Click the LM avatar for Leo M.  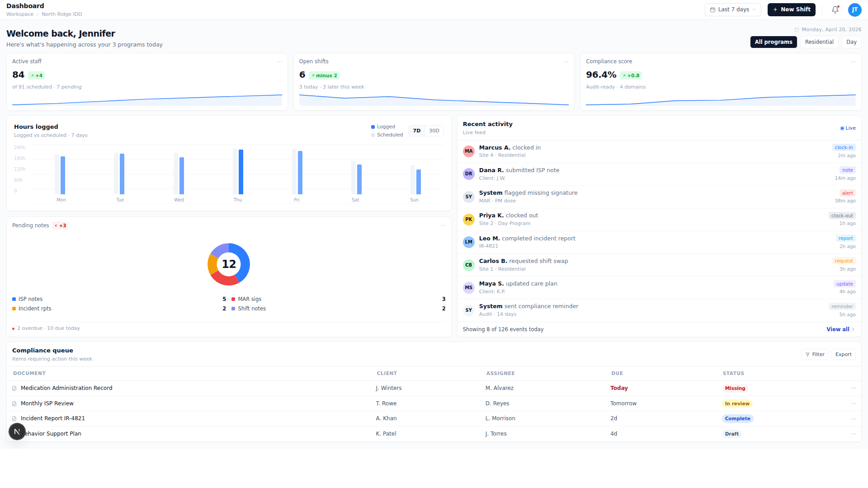[469, 242]
